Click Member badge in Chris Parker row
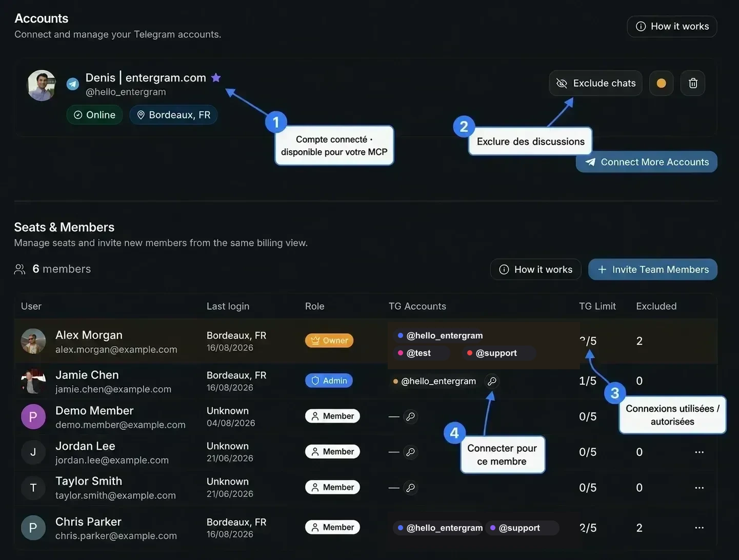739x560 pixels. (332, 527)
